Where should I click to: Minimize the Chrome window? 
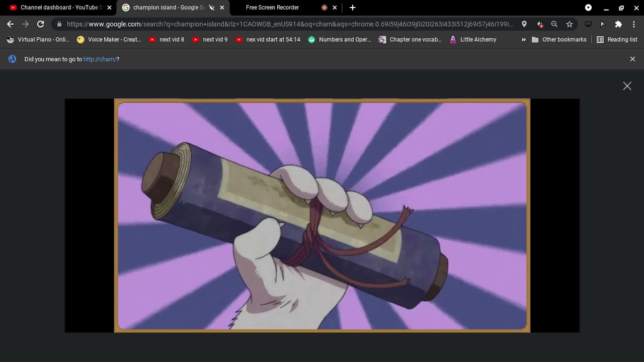coord(606,8)
